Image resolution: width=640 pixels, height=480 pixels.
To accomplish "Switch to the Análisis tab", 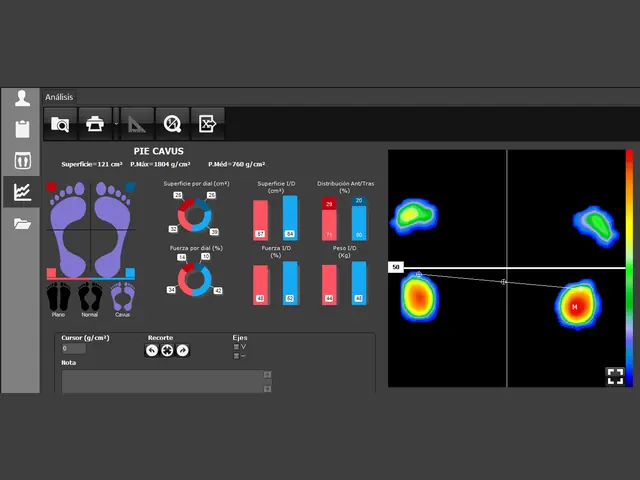I will (59, 97).
